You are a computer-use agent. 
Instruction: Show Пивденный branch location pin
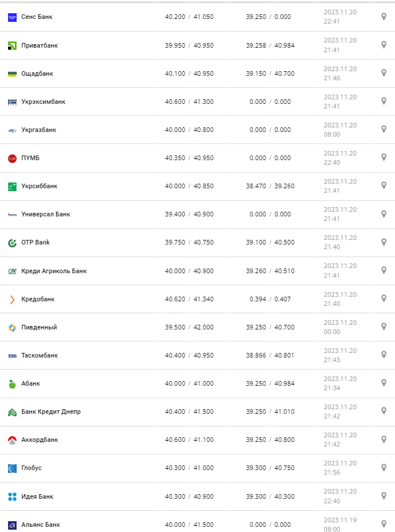point(384,326)
